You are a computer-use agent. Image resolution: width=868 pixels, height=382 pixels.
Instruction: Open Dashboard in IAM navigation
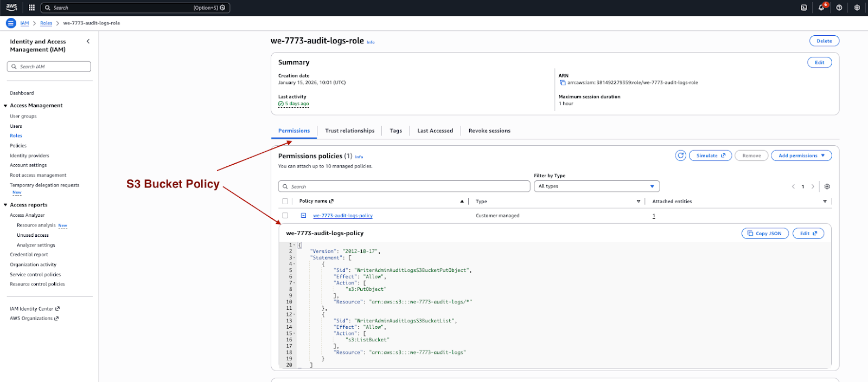coord(22,93)
